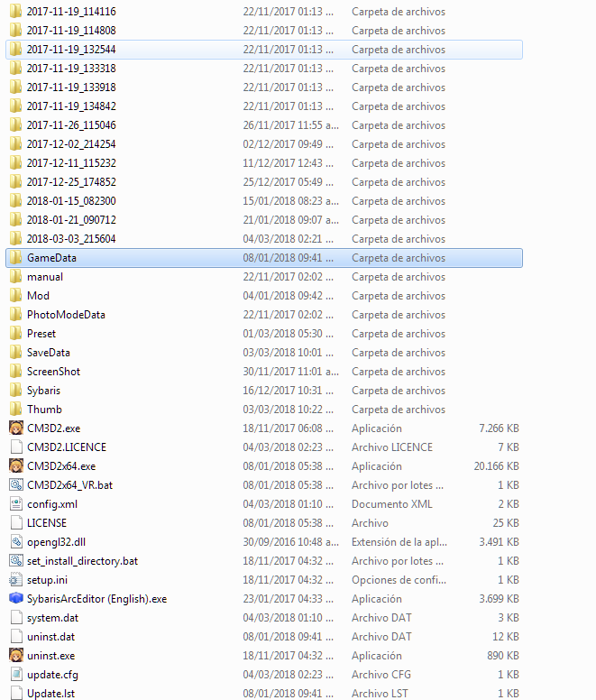This screenshot has height=700, width=596.
Task: Click the CM3D2.exe application icon
Action: point(16,428)
